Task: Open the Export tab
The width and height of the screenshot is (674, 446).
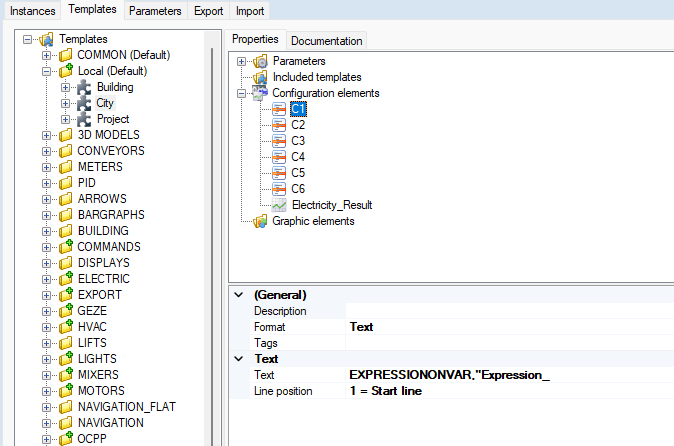Action: (208, 10)
